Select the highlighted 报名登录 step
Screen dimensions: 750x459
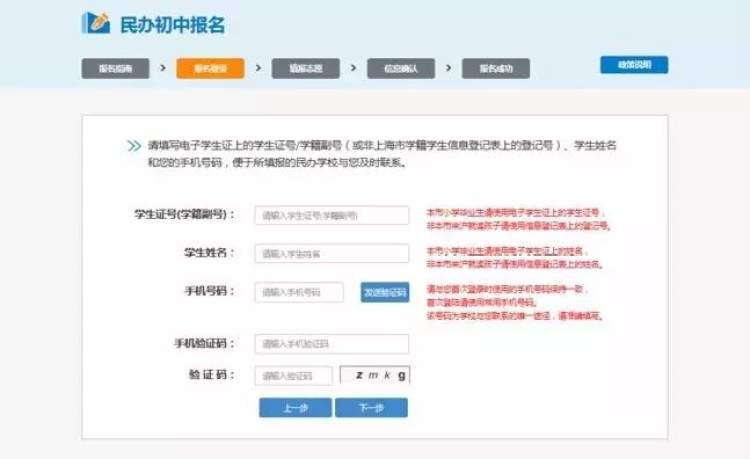[210, 69]
